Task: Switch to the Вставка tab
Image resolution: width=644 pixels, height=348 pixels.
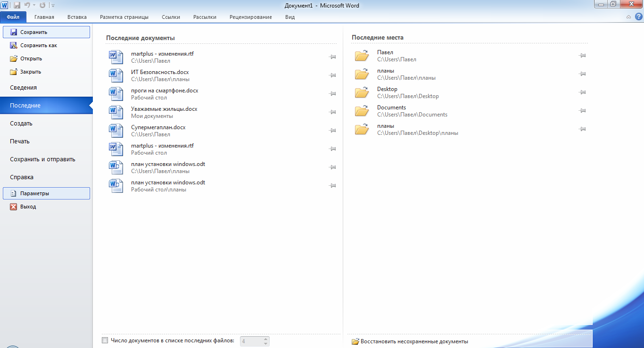Action: coord(77,17)
